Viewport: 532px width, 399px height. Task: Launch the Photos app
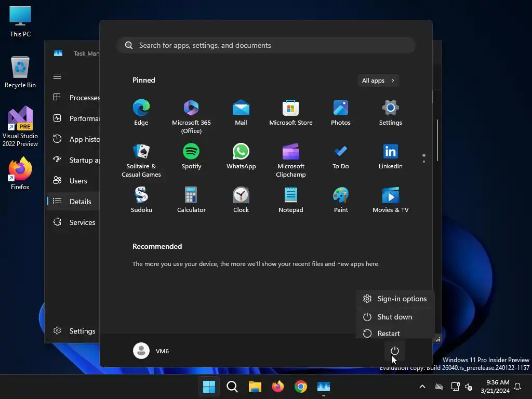341,113
